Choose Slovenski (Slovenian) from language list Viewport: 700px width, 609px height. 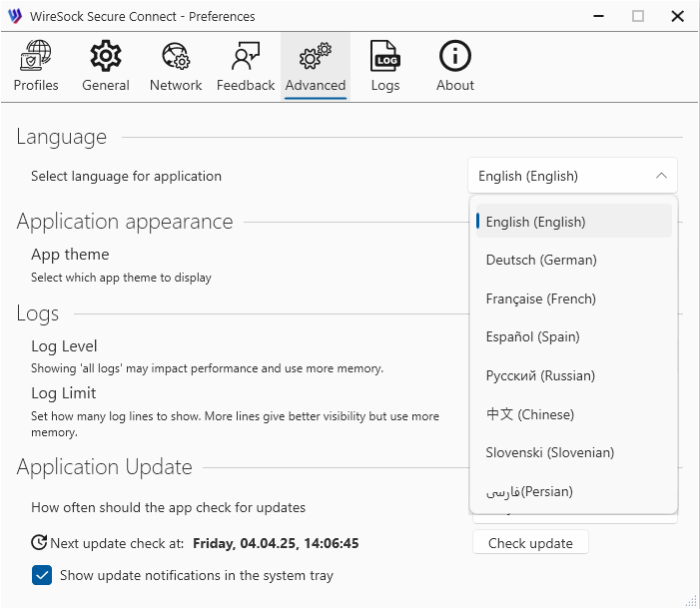coord(573,452)
